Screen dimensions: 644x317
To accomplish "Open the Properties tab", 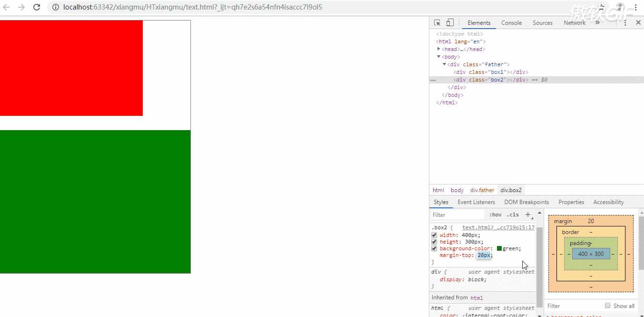I will click(x=571, y=202).
